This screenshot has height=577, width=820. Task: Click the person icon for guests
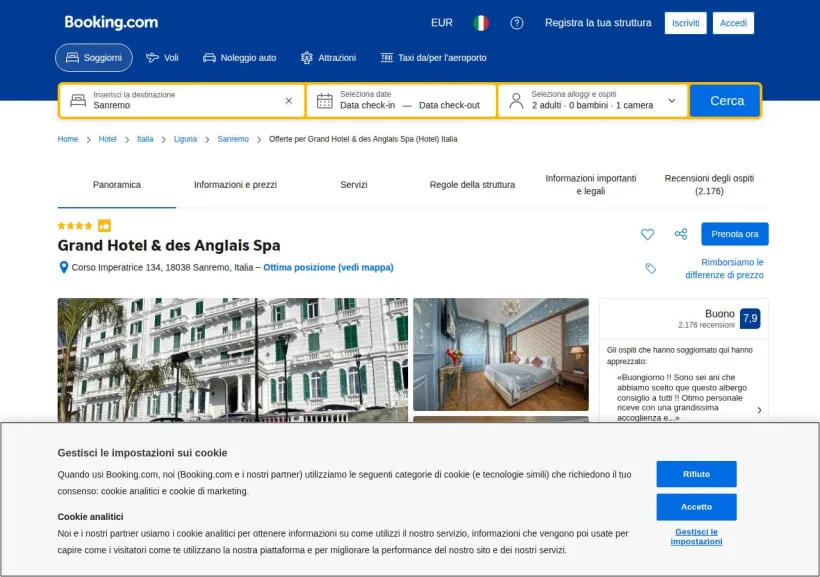tap(516, 100)
